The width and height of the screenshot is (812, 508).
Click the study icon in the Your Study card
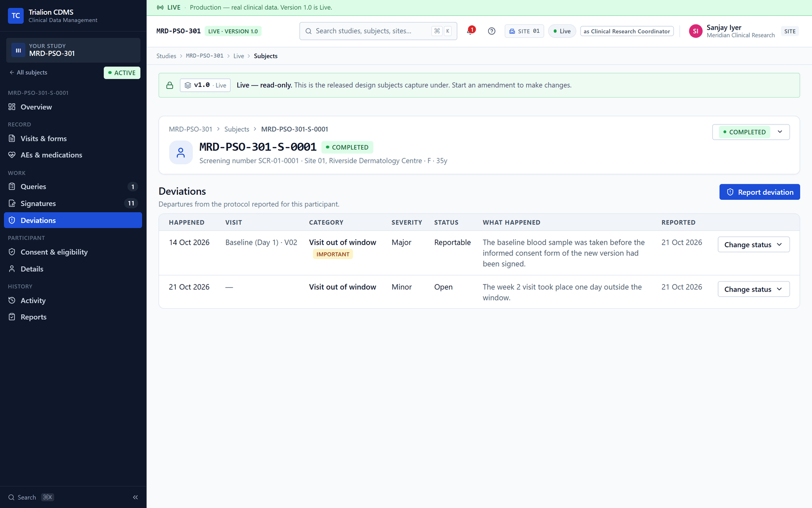[x=18, y=50]
